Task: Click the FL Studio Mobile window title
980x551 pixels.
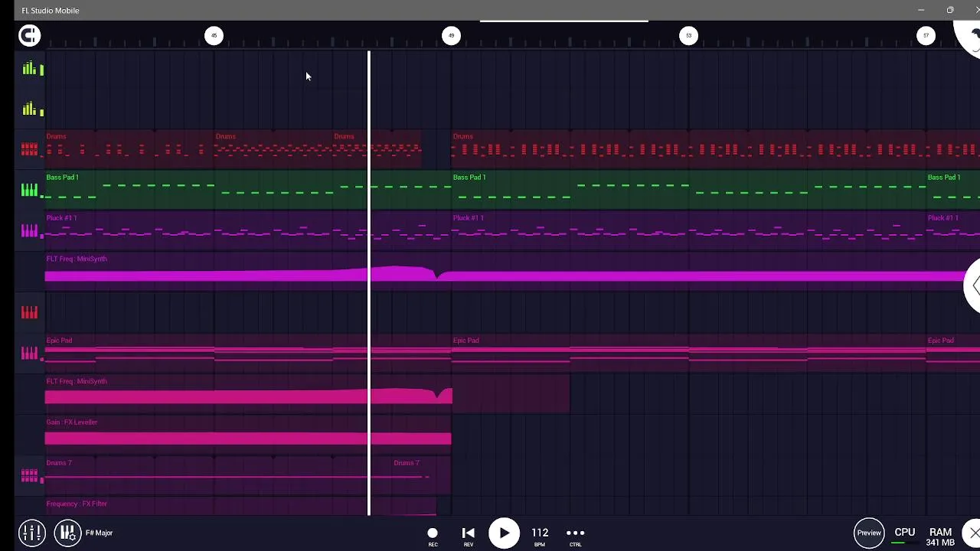Action: tap(51, 10)
